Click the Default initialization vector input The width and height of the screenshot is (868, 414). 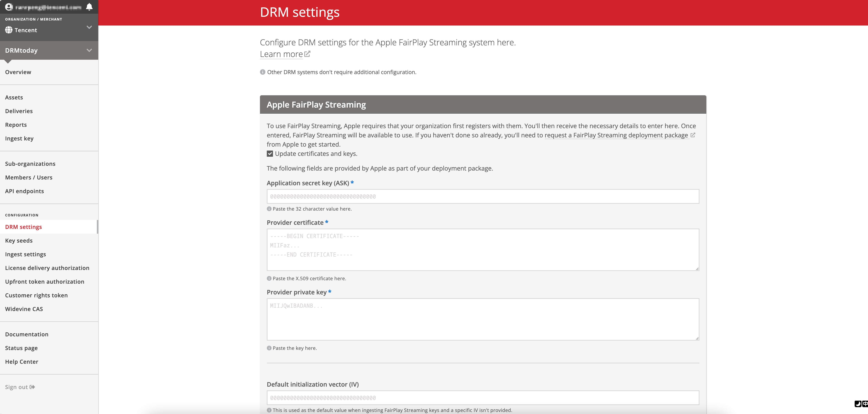tap(483, 398)
